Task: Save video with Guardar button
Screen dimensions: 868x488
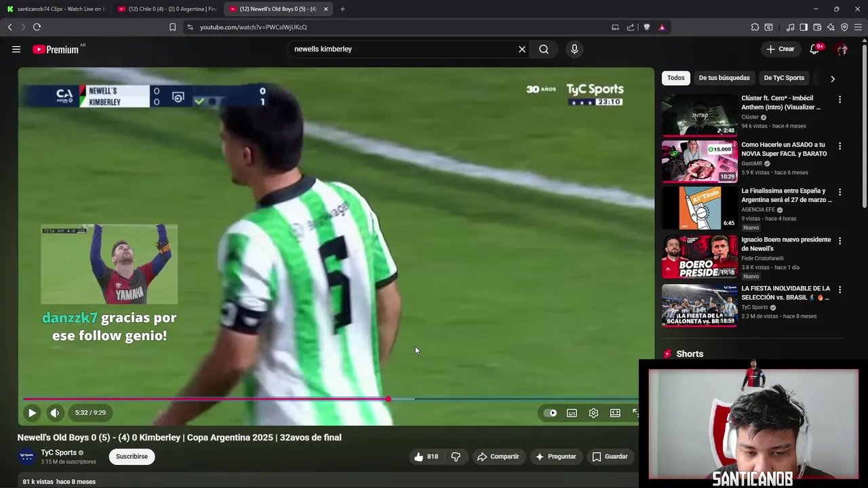Action: pos(610,457)
